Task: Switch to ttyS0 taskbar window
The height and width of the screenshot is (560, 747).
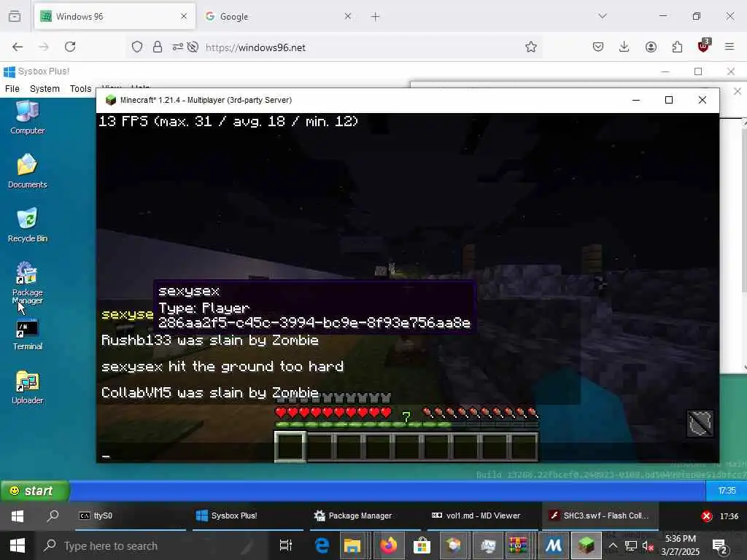Action: (x=131, y=516)
